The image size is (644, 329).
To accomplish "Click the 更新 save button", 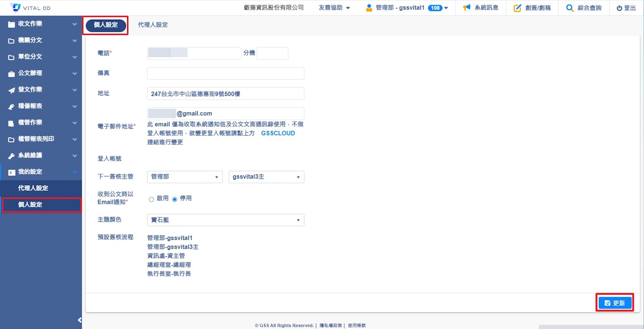I will point(614,303).
